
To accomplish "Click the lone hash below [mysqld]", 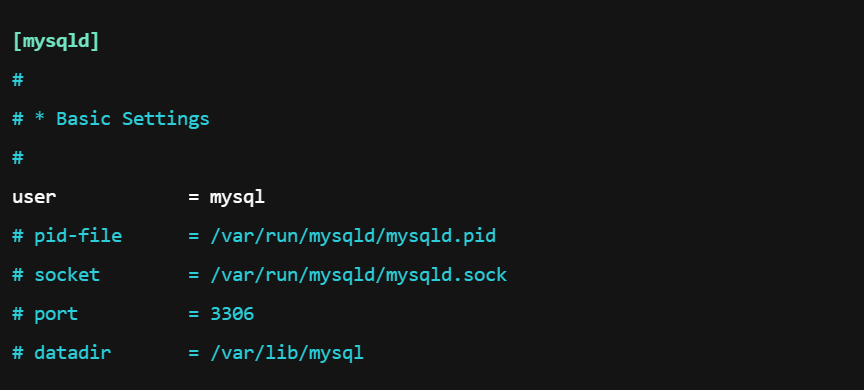I will (18, 80).
